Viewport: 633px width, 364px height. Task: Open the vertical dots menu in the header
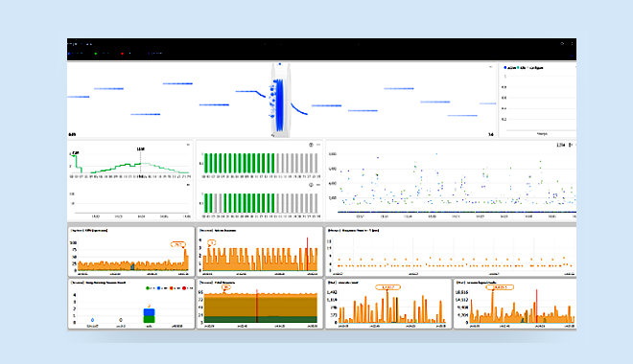pyautogui.click(x=572, y=43)
